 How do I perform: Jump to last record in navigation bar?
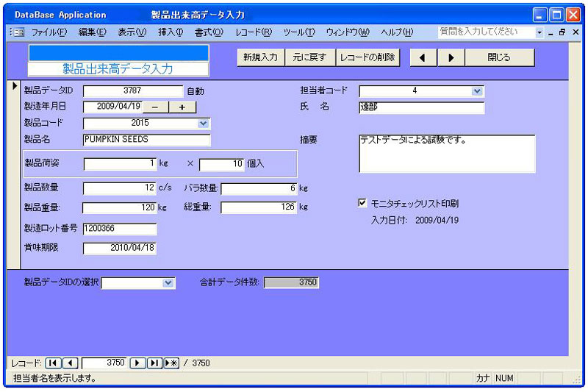[154, 363]
